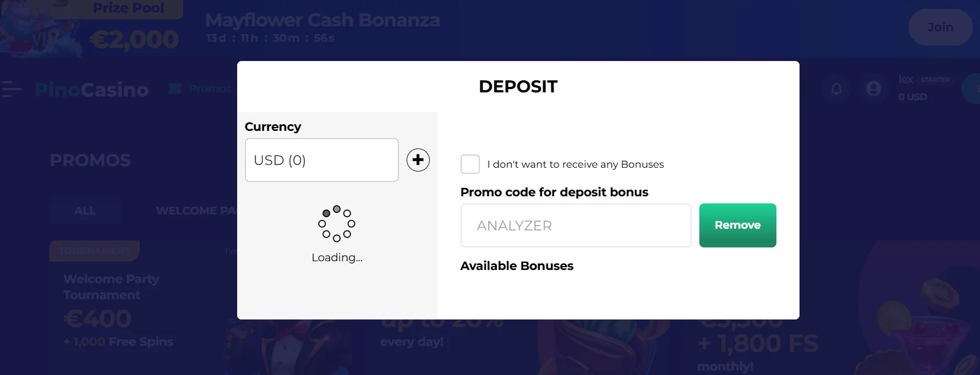Image resolution: width=980 pixels, height=375 pixels.
Task: Click the notifications bell icon
Action: coord(836,89)
